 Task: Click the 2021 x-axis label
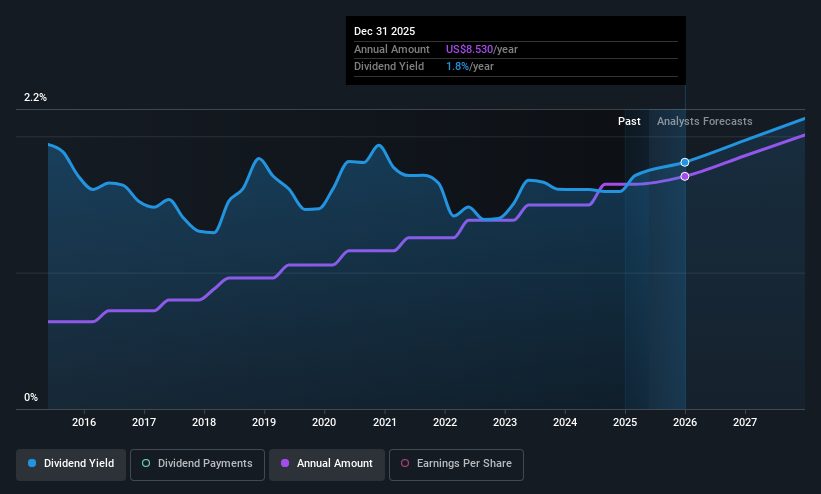click(x=385, y=422)
